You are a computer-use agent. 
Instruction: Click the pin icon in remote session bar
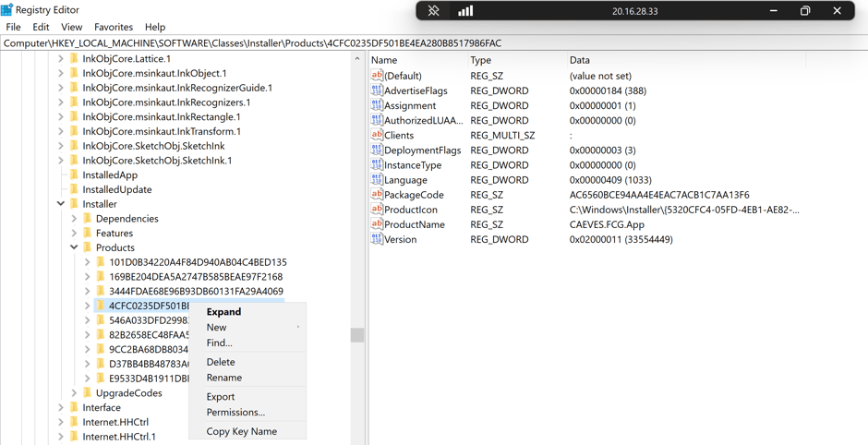pyautogui.click(x=433, y=11)
